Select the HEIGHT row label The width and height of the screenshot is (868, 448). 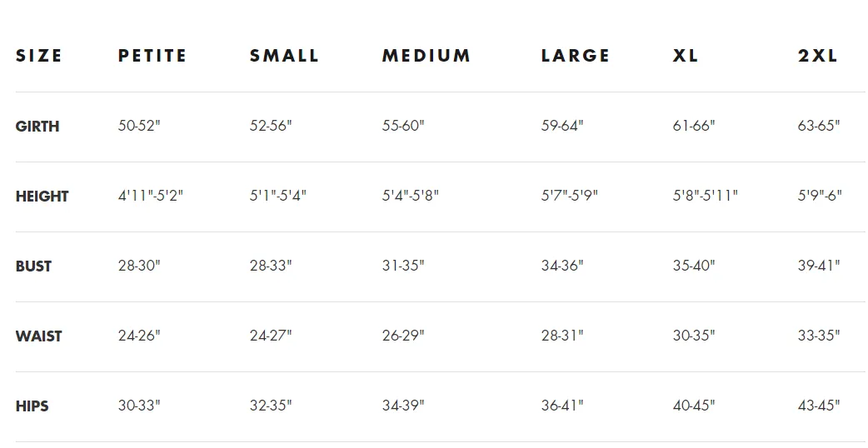point(42,197)
